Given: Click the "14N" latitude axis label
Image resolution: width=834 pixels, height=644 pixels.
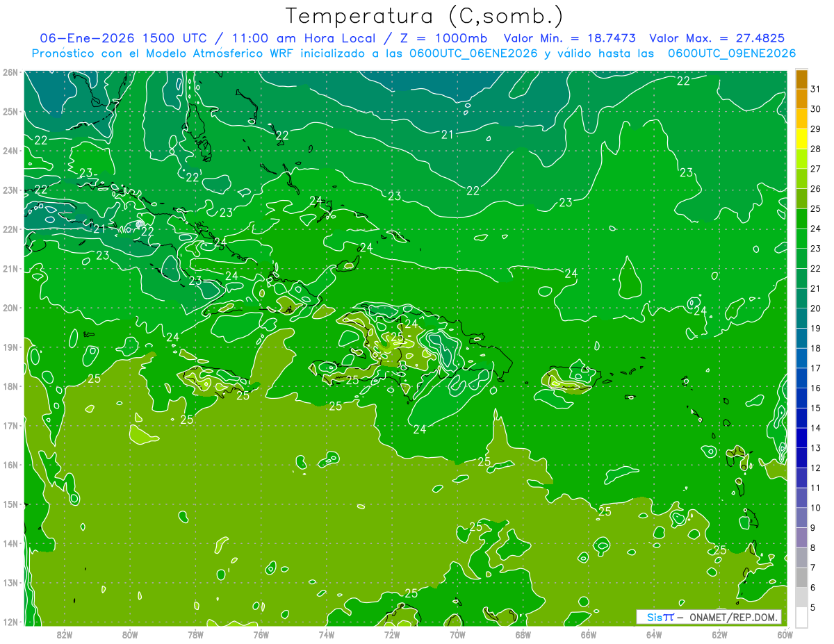Looking at the screenshot, I should click(x=10, y=543).
